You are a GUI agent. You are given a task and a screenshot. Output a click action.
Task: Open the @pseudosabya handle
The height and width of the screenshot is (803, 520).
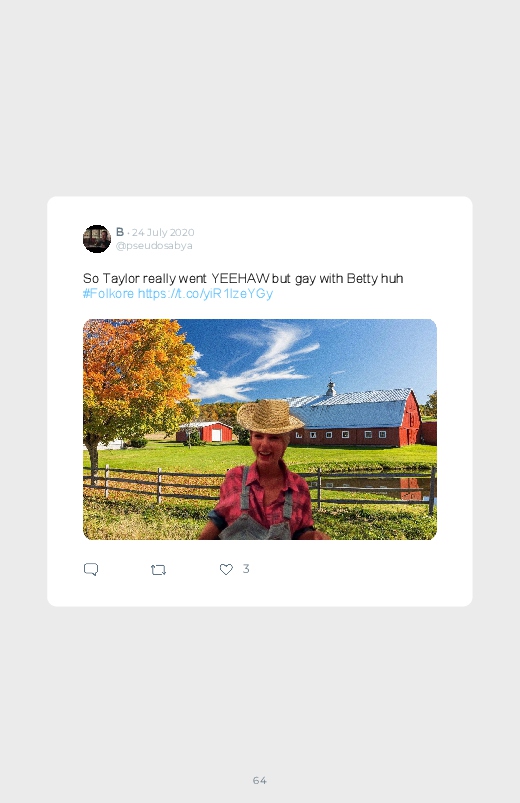154,245
